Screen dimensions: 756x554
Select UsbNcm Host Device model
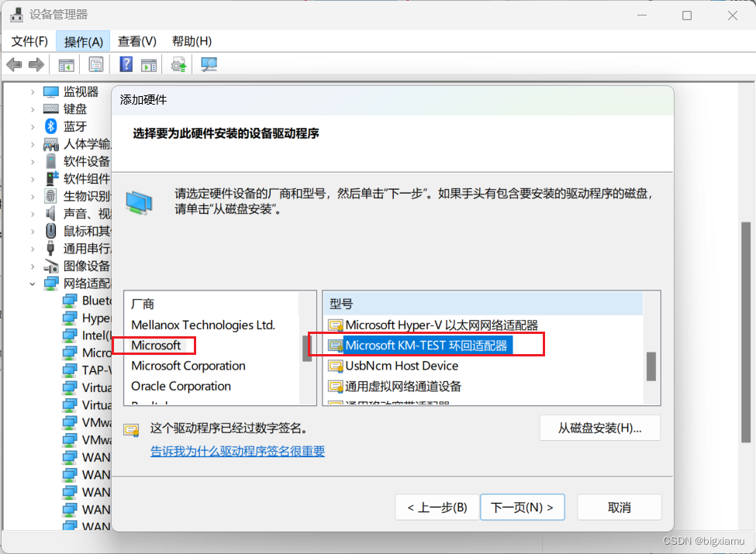tap(402, 366)
